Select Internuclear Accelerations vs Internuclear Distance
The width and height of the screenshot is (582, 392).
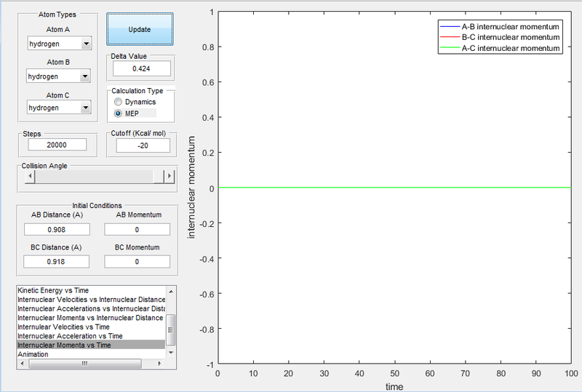tap(91, 308)
